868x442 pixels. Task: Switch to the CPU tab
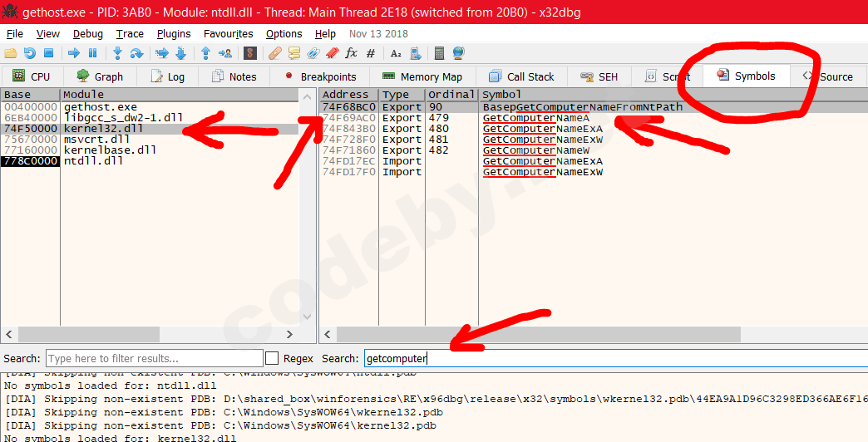coord(32,76)
